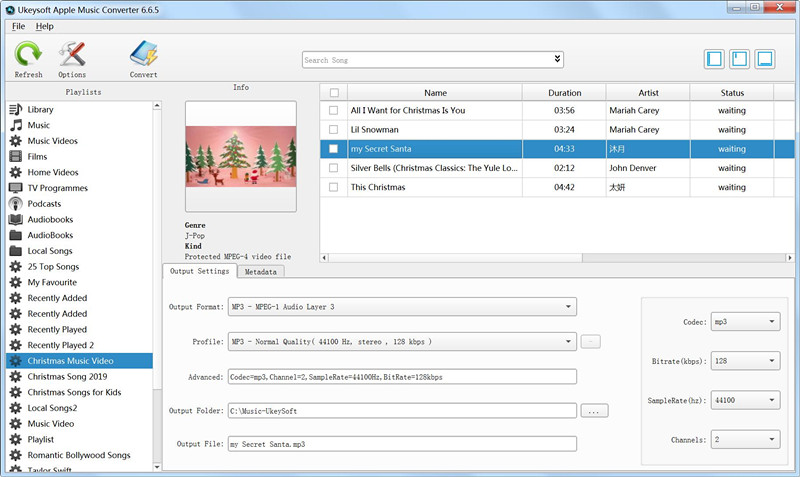Open the SampleRate (hz) dropdown
Screen dimensions: 800x477
click(745, 400)
